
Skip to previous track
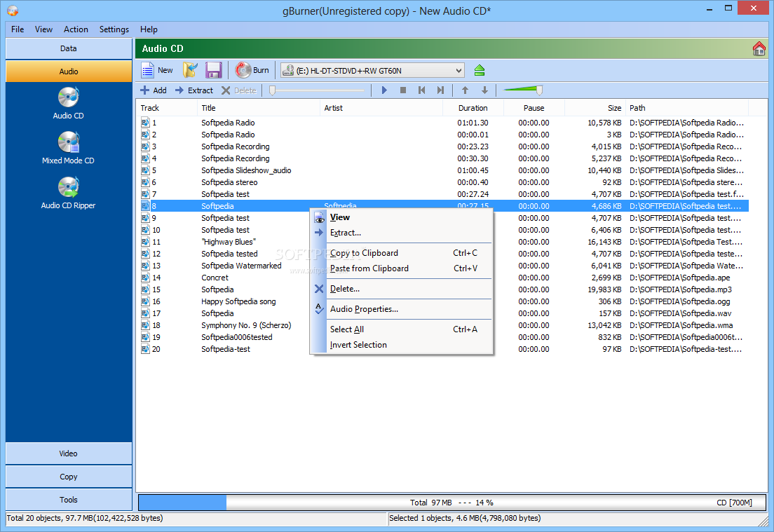(x=421, y=90)
